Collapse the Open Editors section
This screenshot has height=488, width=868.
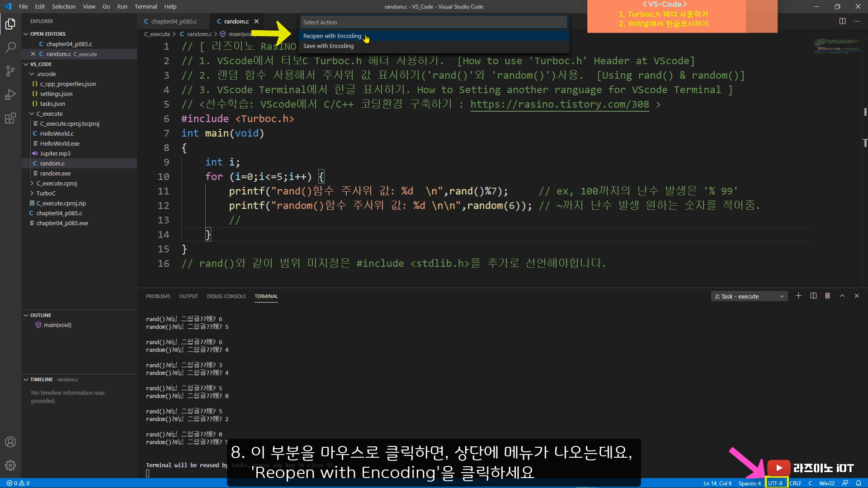click(x=47, y=34)
